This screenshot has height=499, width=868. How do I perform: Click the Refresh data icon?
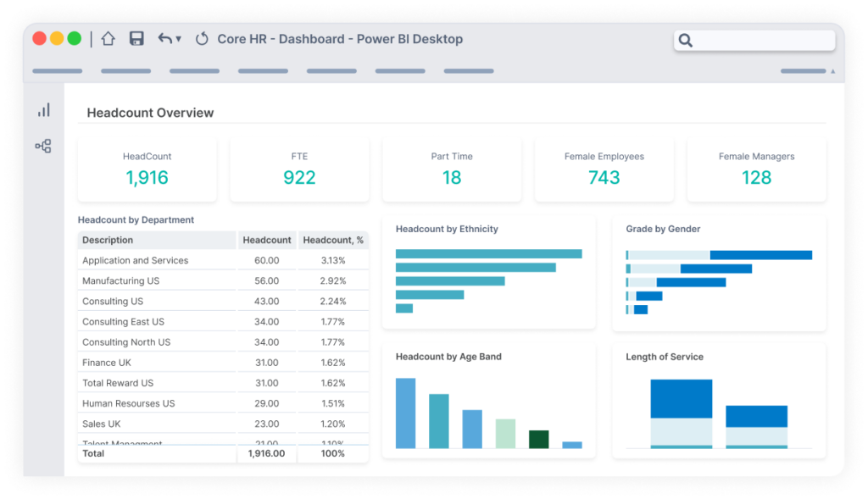tap(203, 38)
